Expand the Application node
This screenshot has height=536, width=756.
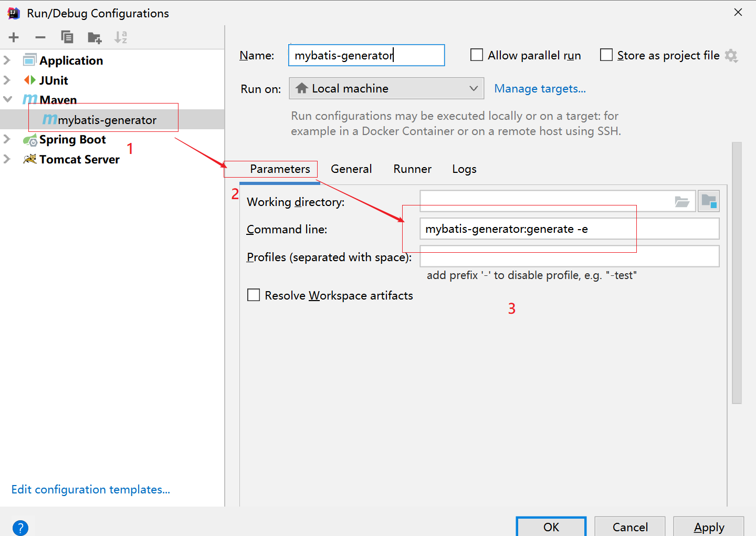7,60
